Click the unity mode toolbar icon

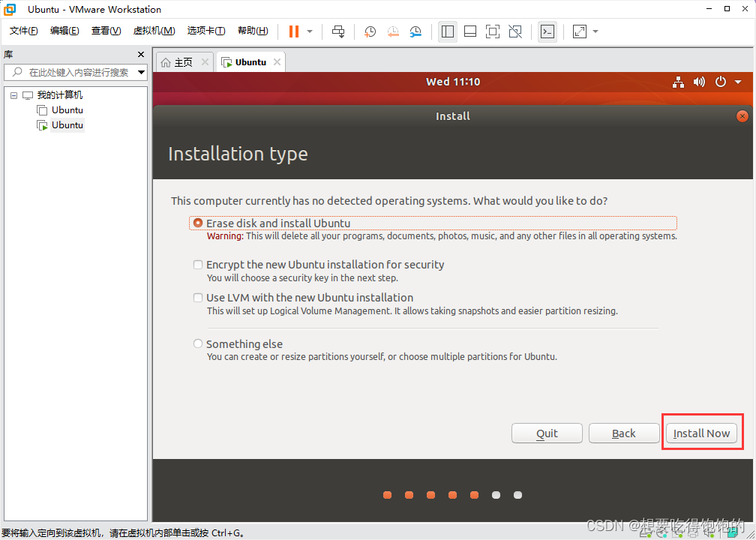click(x=515, y=31)
